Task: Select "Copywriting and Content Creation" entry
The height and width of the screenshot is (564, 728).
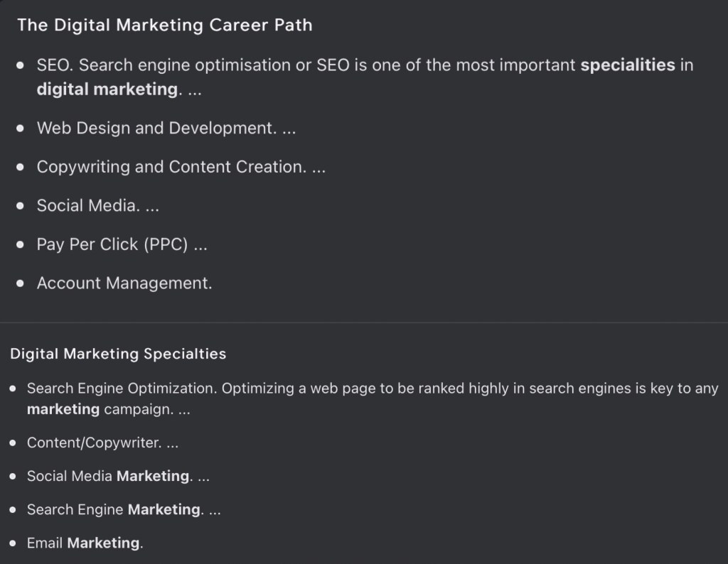Action: (171, 167)
